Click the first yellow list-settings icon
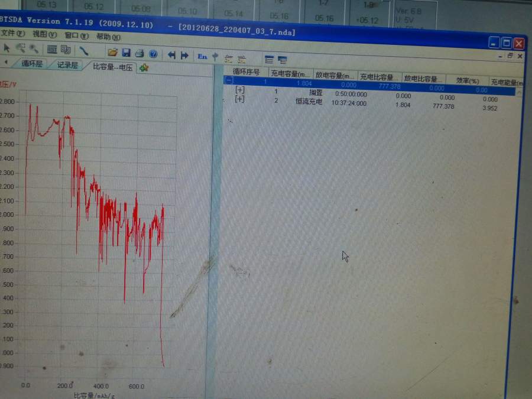The height and width of the screenshot is (399, 532). 229,59
